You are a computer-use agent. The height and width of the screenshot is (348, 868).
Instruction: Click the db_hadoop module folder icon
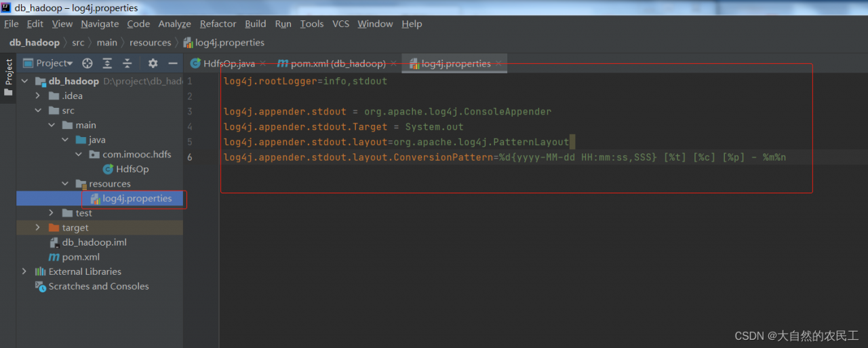40,81
